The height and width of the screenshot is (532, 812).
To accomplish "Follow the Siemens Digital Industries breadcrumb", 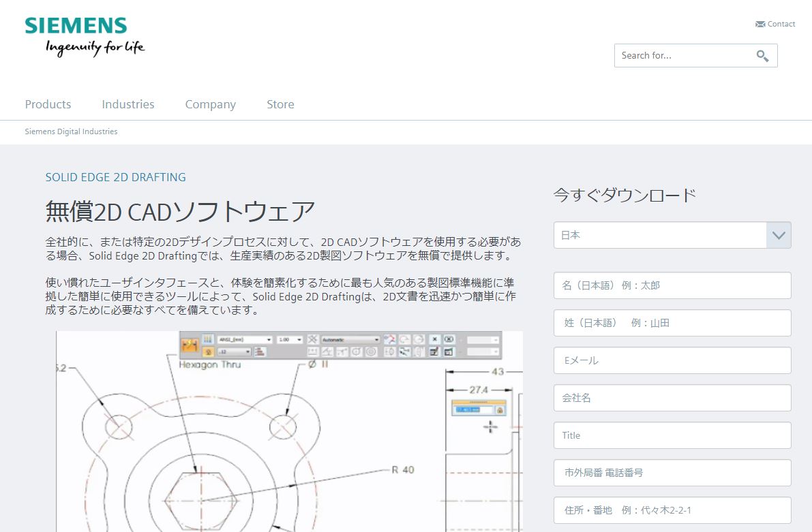I will click(71, 131).
